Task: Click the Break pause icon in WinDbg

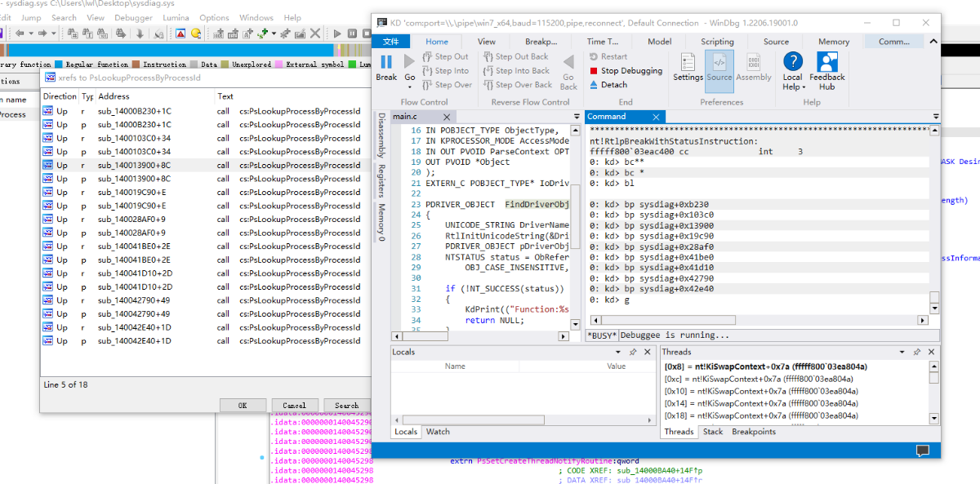Action: click(x=386, y=63)
